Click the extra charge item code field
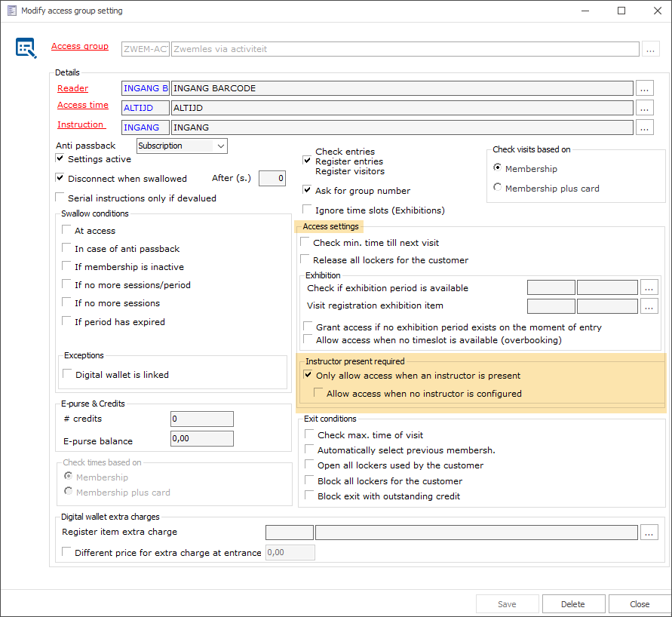672x617 pixels. (x=290, y=533)
